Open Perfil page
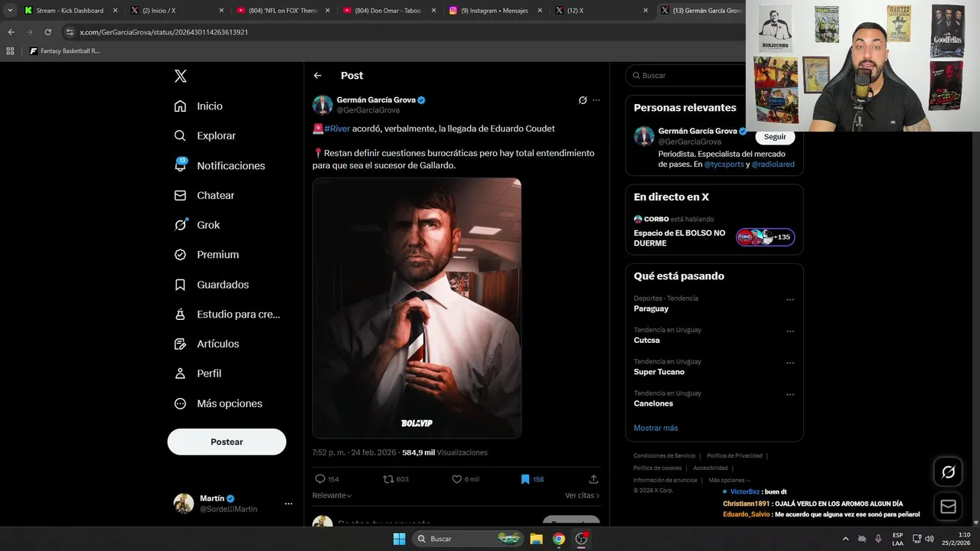The height and width of the screenshot is (551, 980). click(198, 373)
